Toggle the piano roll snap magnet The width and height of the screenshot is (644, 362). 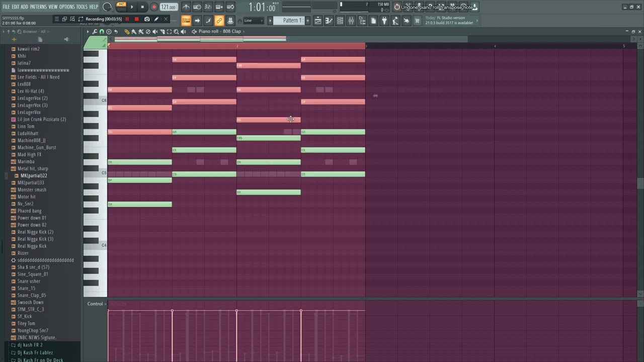tap(102, 32)
